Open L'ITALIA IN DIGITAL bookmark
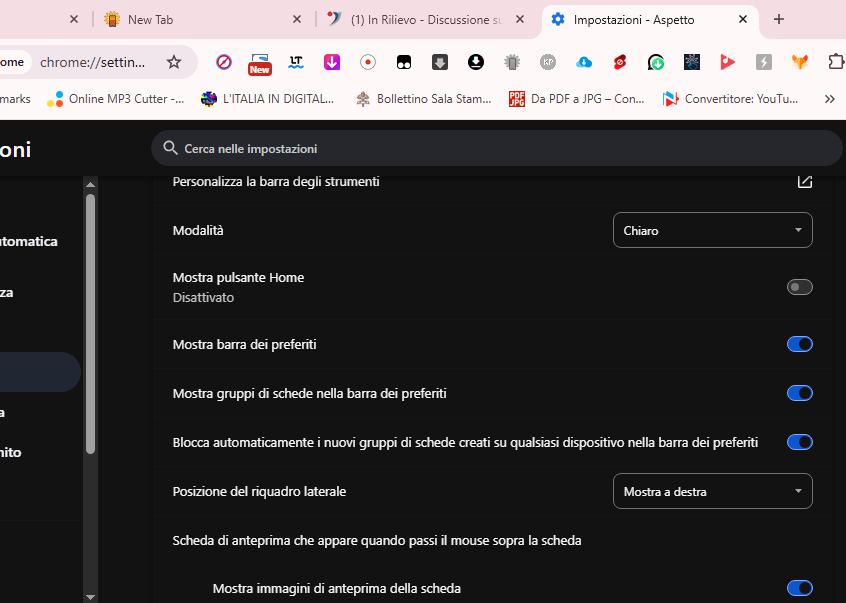 pyautogui.click(x=267, y=99)
